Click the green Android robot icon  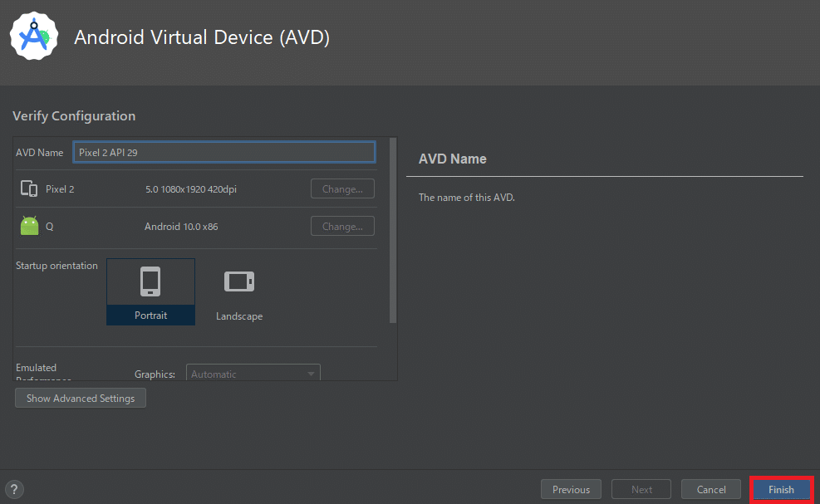30,226
